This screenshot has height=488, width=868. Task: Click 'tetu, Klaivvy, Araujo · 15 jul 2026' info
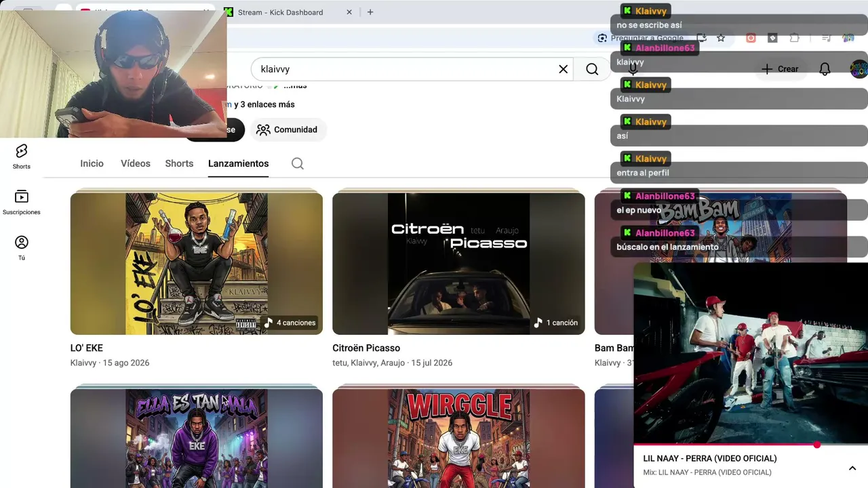(x=392, y=363)
